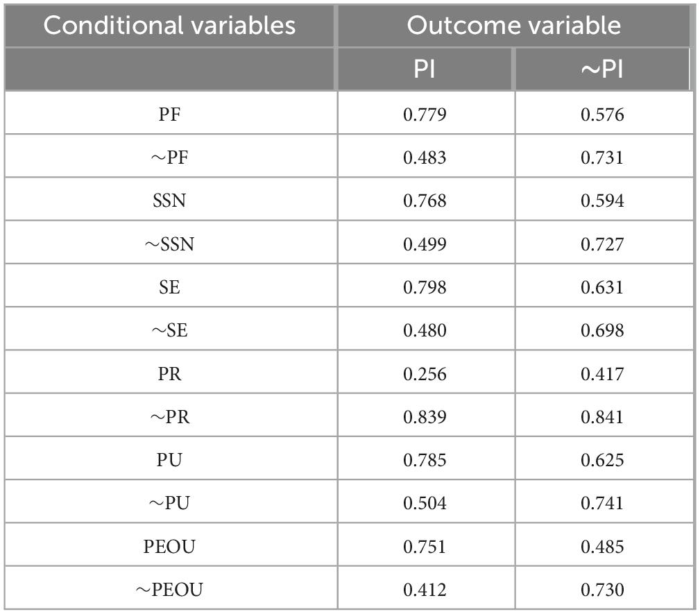Click the cell showing 0.779
Viewport: 700px width, 614px height.
point(425,114)
